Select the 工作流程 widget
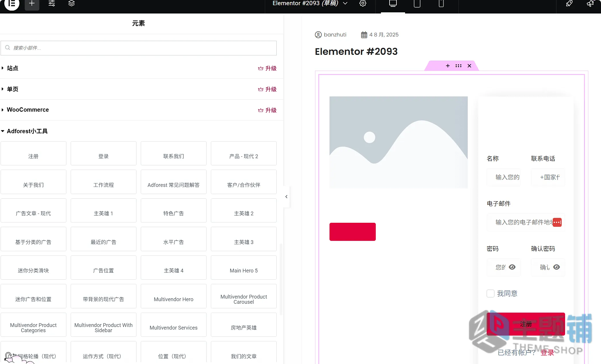Viewport: 601px width, 364px height. click(x=103, y=182)
